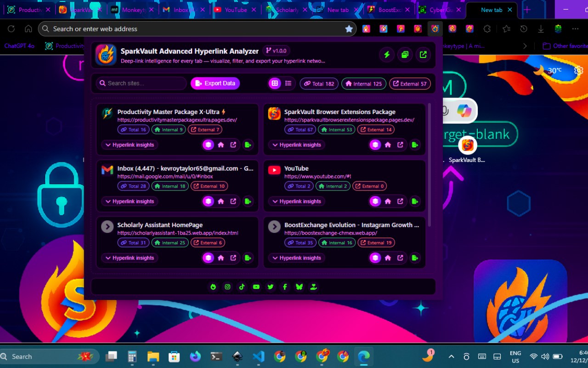Expand Hyperlink insights for BoostExchange Evolution card
This screenshot has width=588, height=368.
297,258
